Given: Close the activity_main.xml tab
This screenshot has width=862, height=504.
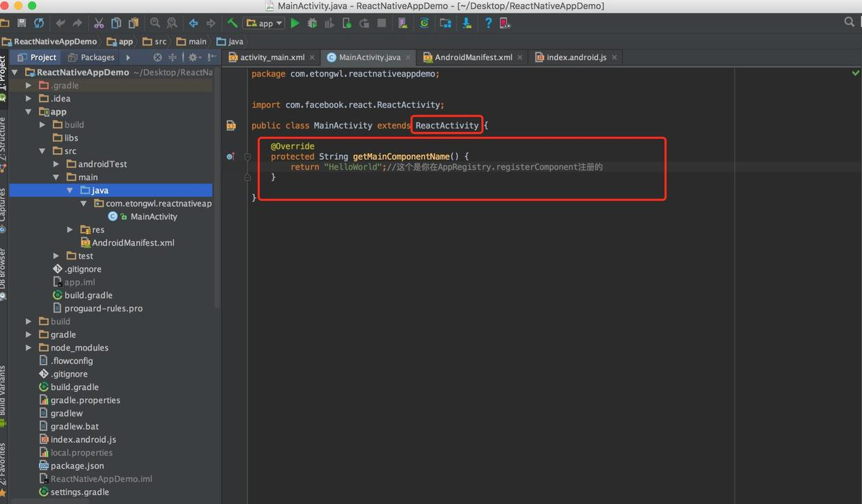Looking at the screenshot, I should pos(312,57).
